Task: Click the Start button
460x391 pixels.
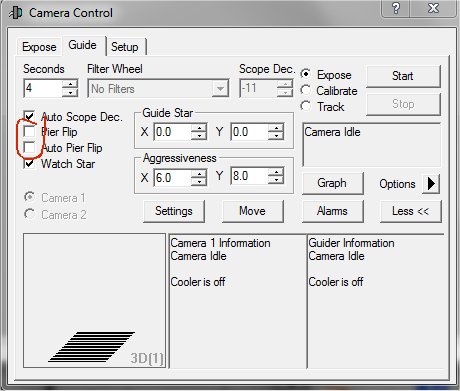Action: point(403,76)
